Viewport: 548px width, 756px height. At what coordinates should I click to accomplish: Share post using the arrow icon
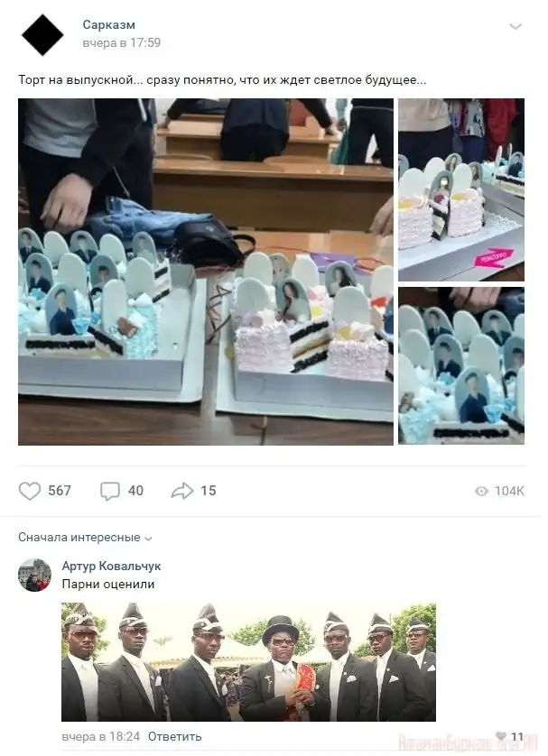[181, 491]
